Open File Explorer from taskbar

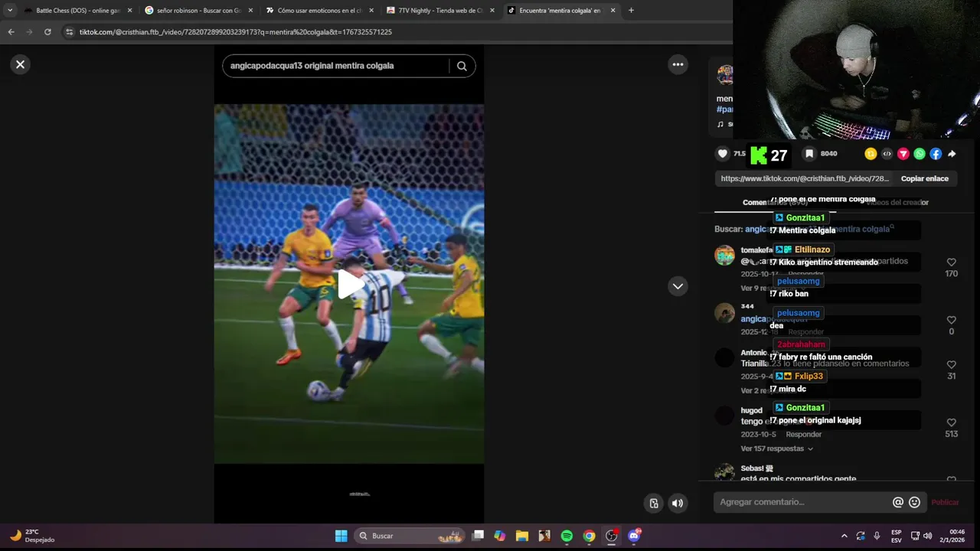(521, 536)
